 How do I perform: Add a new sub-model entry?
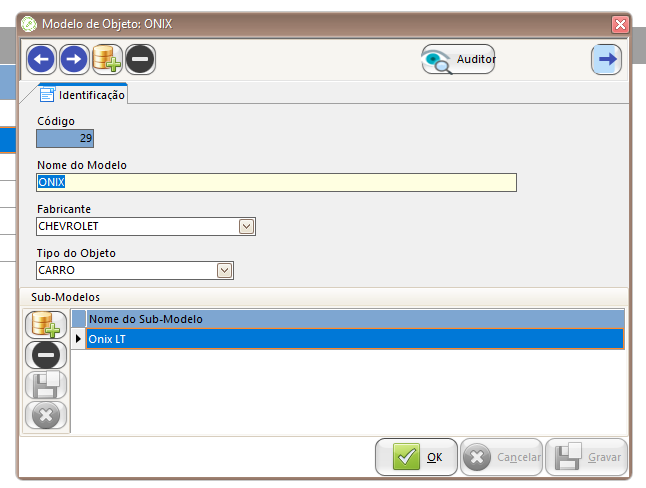tap(46, 324)
